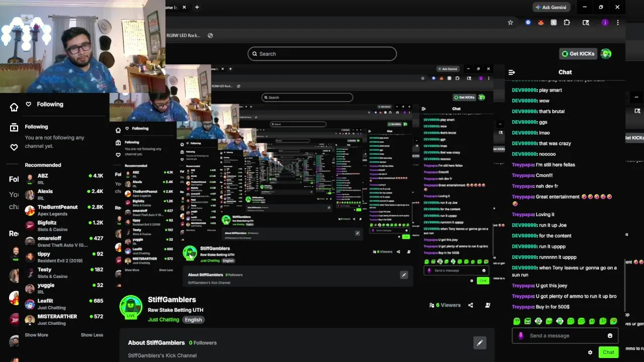Click outermost '0 Followers' beside About StiffGamblers
The image size is (644, 362).
tap(203, 343)
